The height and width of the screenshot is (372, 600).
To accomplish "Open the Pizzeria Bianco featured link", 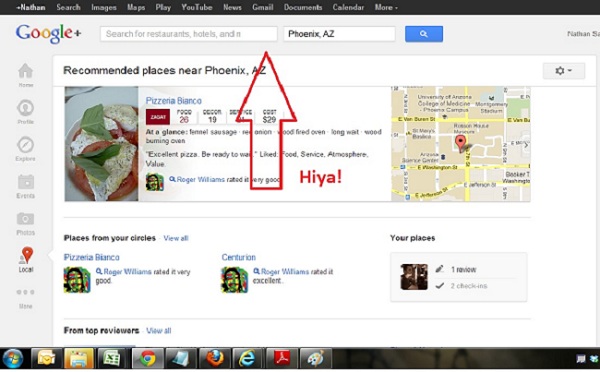I will (x=173, y=101).
